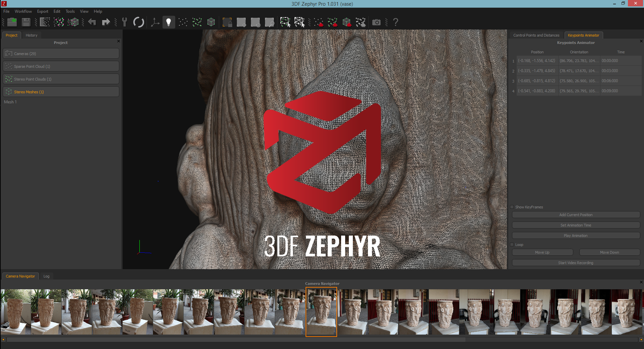Screen dimensions: 644x349
Task: Enable the Loop checkbox
Action: [512, 245]
